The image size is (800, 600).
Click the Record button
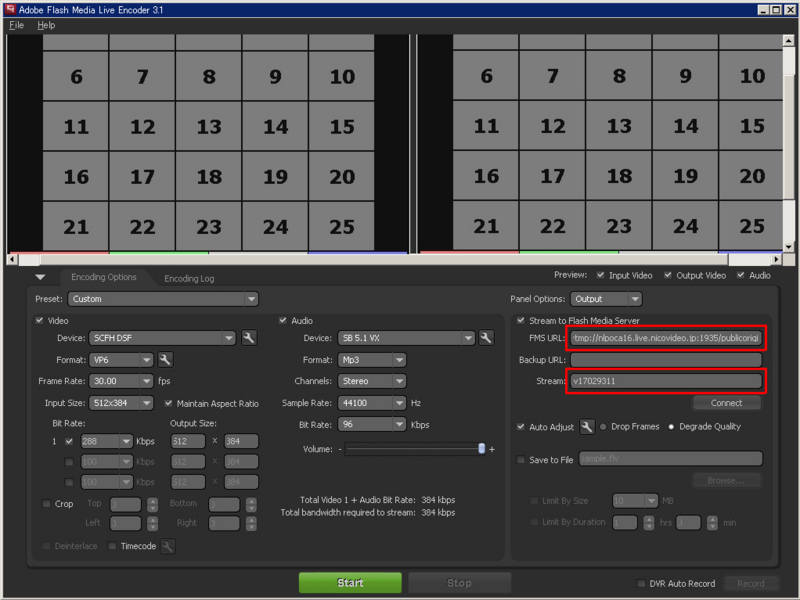(751, 583)
